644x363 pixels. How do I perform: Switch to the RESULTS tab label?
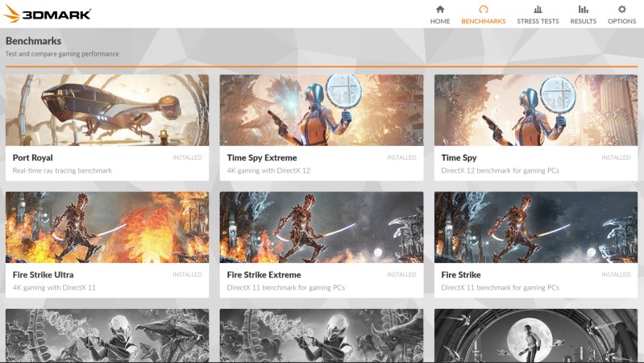[x=583, y=22]
